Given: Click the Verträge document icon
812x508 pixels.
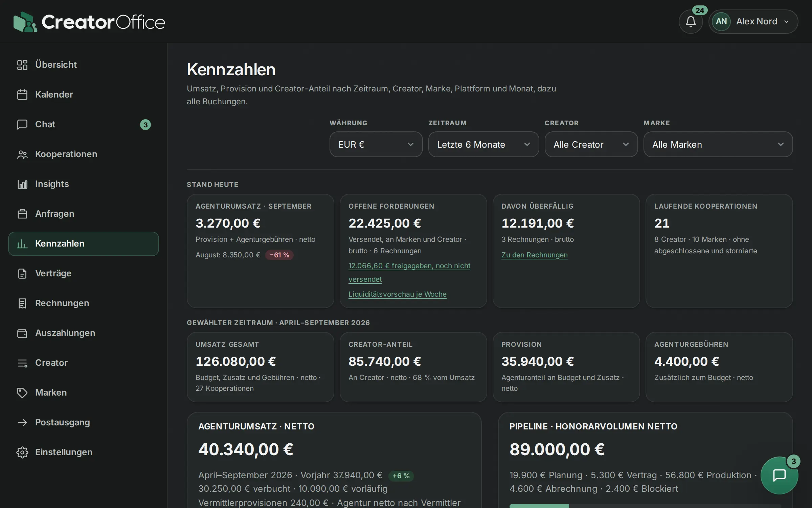Looking at the screenshot, I should click(x=22, y=273).
